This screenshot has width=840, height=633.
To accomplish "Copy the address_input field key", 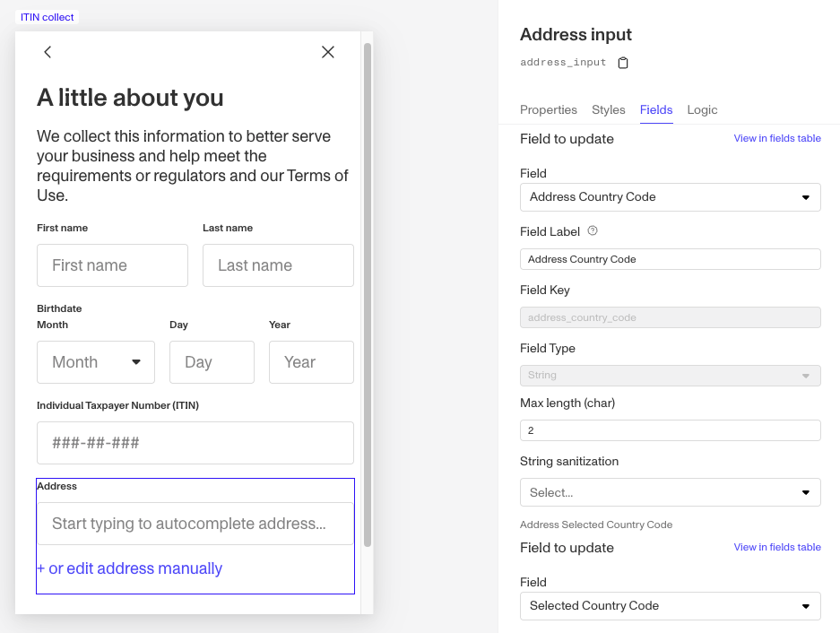I will coord(623,62).
